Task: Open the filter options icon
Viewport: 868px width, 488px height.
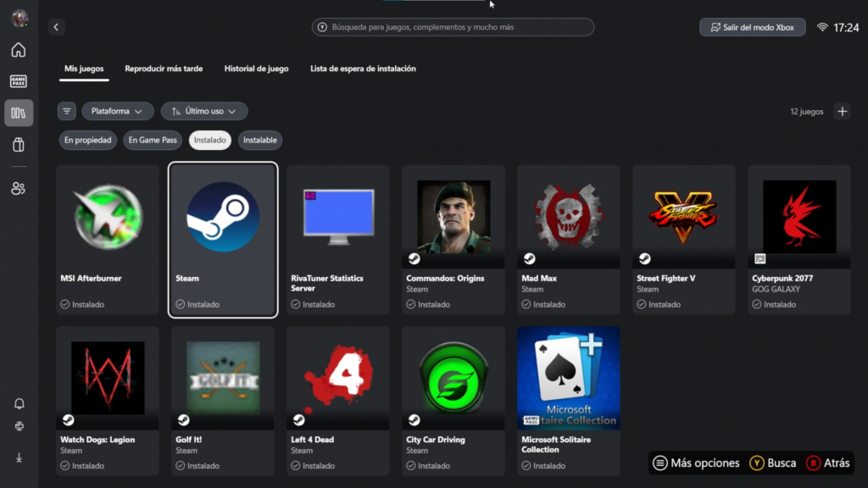Action: coord(66,111)
